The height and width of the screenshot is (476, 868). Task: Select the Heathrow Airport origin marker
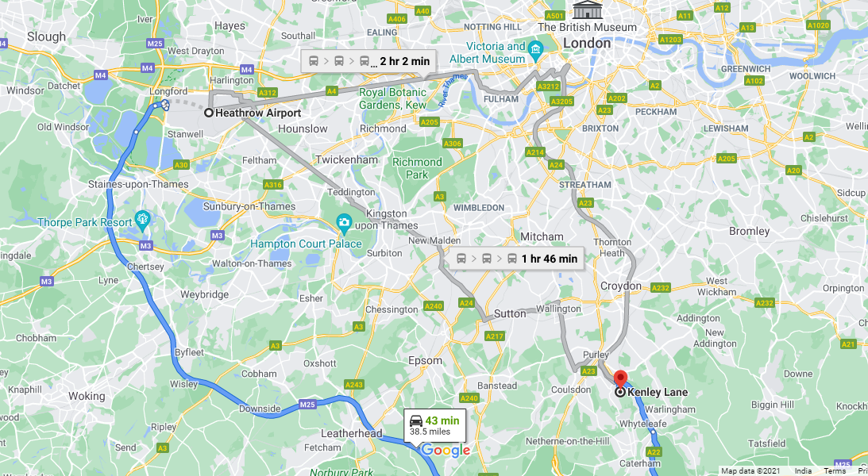pyautogui.click(x=209, y=113)
